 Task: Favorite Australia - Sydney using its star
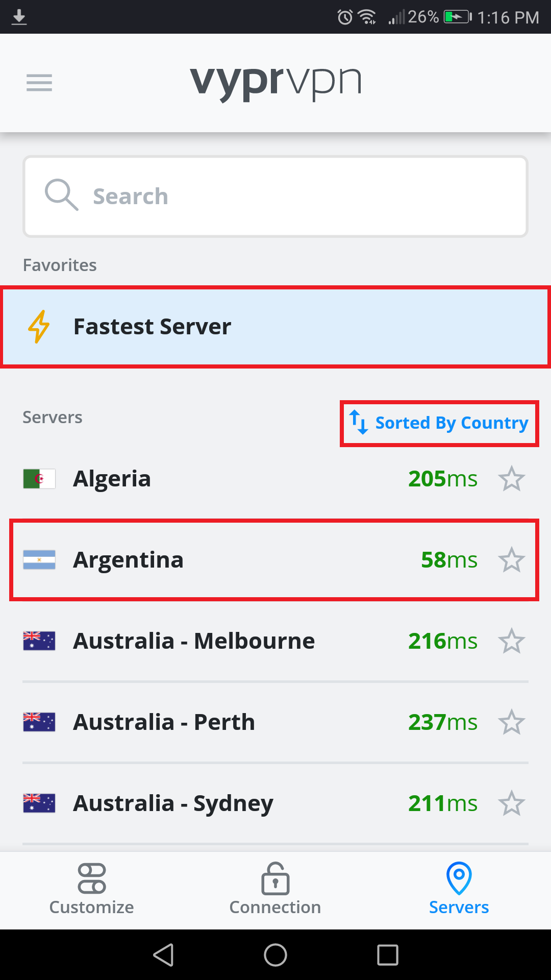click(512, 803)
